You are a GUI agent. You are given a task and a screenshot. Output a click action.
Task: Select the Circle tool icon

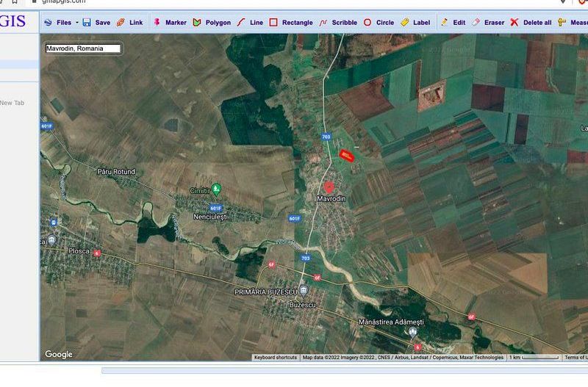pos(367,23)
